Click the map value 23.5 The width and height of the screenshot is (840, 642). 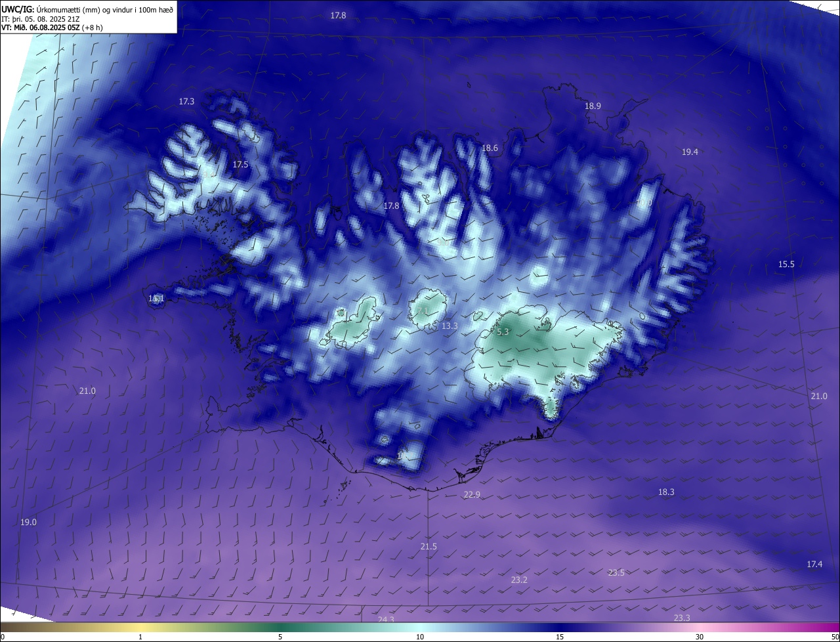coord(616,572)
